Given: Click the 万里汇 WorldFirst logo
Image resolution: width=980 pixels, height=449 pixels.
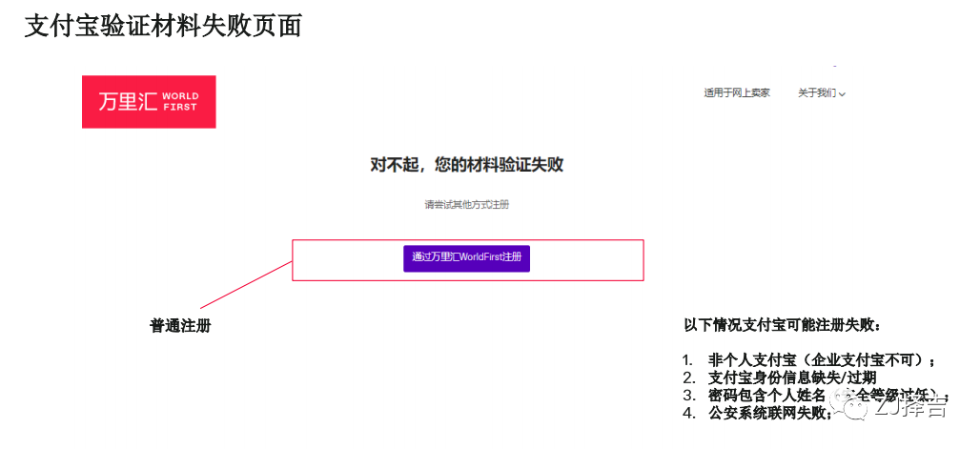Looking at the screenshot, I should pyautogui.click(x=149, y=102).
